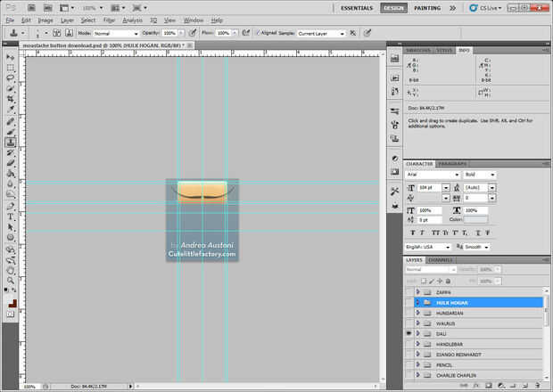The image size is (553, 392).
Task: Click the text Color swatch in Character panel
Action: (475, 219)
